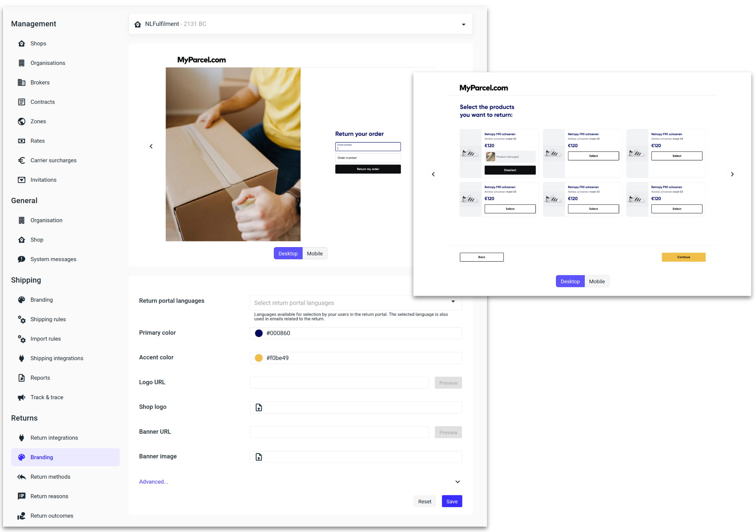The height and width of the screenshot is (532, 756).
Task: Click the Rates money icon
Action: coord(22,141)
